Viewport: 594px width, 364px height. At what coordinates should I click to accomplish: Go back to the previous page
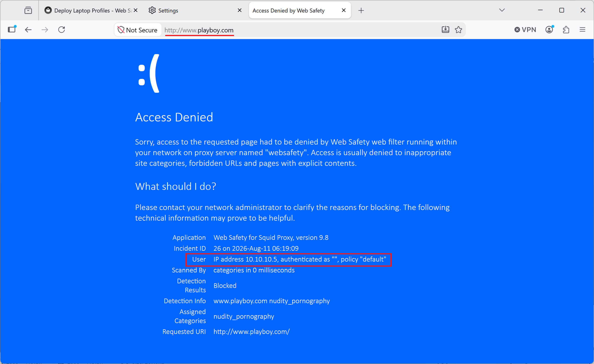(28, 30)
